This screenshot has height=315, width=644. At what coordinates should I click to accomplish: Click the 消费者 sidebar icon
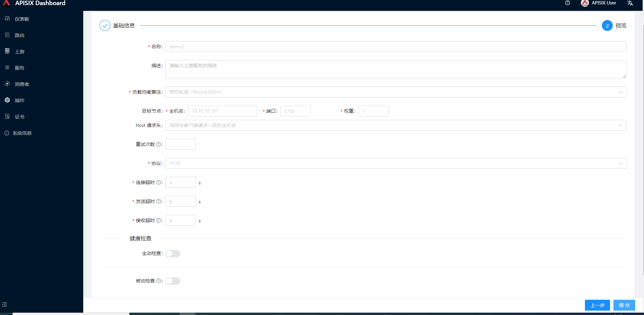pyautogui.click(x=7, y=84)
